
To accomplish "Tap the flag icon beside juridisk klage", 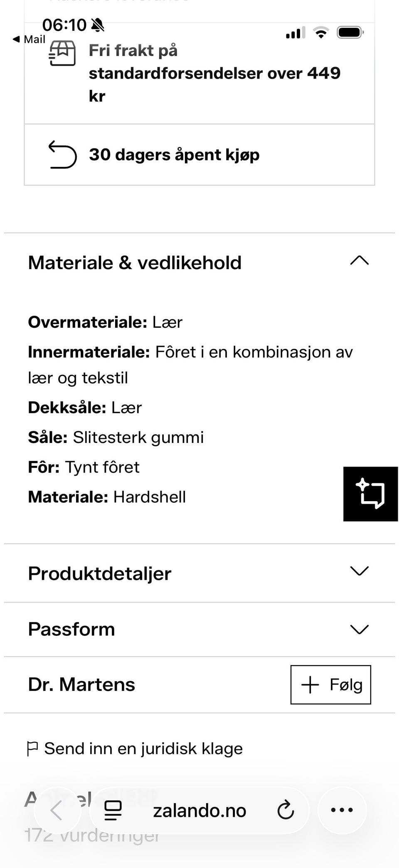I will coord(32,749).
